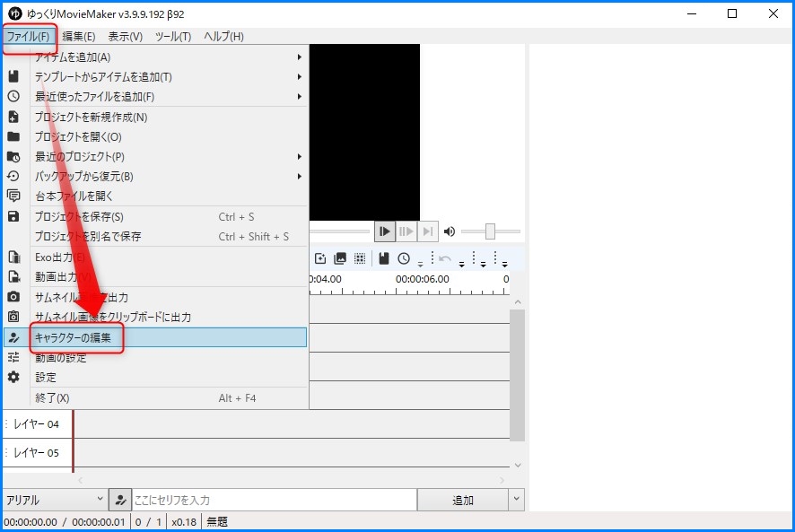795x532 pixels.
Task: Click the timeline scrollbar down arrow
Action: click(517, 465)
